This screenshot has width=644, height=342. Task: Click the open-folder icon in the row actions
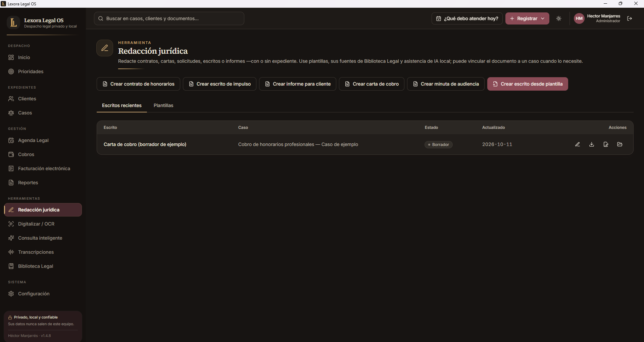click(620, 144)
